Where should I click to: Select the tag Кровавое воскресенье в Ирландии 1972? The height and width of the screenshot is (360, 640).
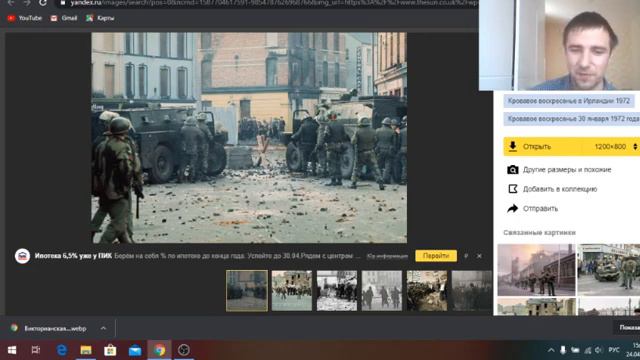pos(569,101)
